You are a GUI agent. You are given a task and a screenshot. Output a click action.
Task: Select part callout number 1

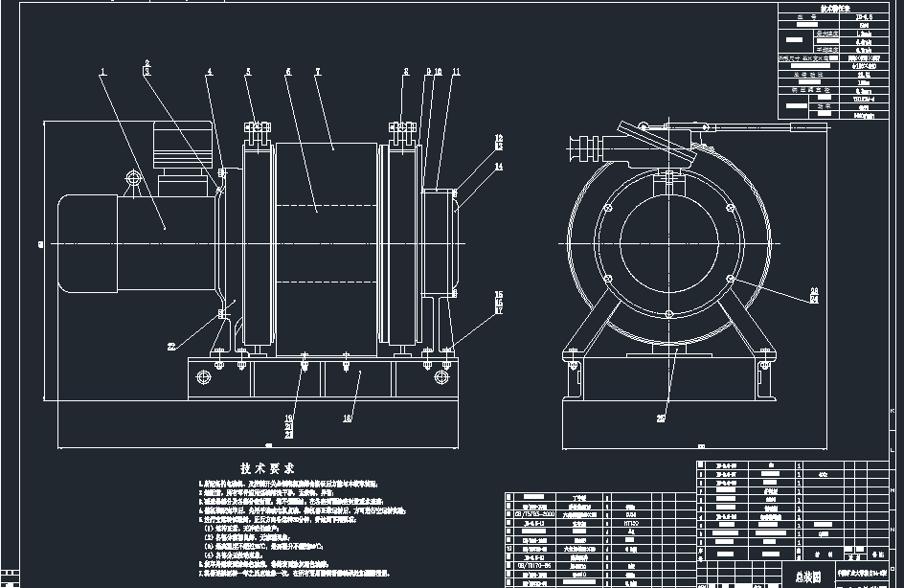103,72
